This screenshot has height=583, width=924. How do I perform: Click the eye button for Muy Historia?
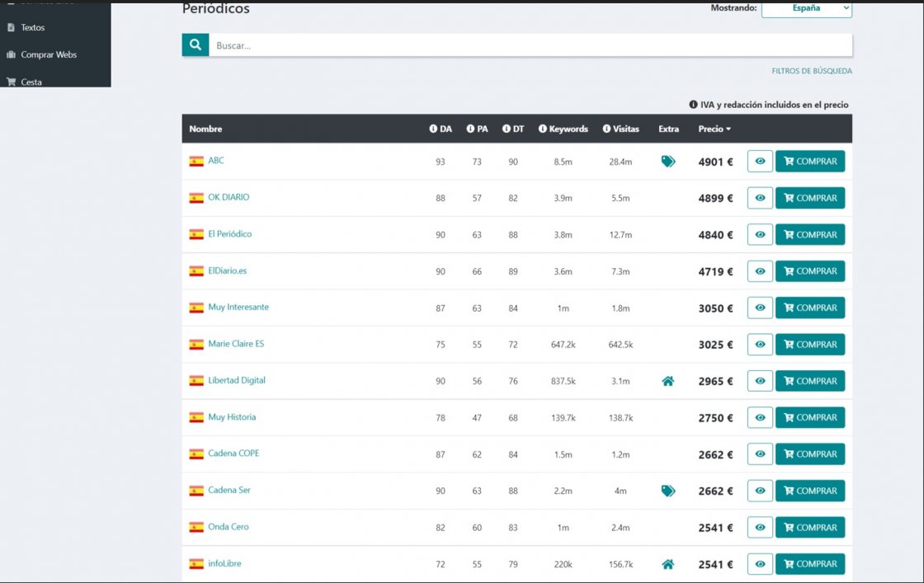760,417
